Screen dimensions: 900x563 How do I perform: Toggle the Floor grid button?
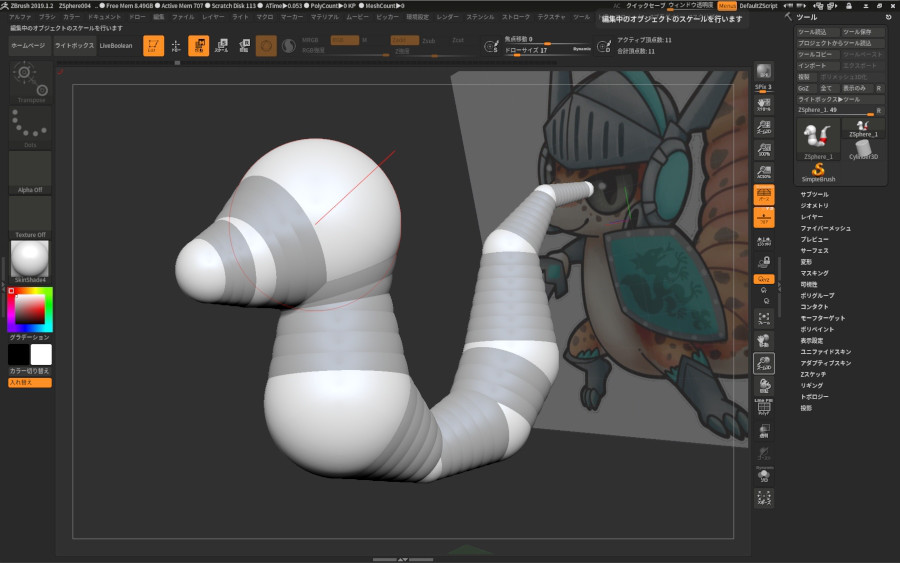point(764,218)
